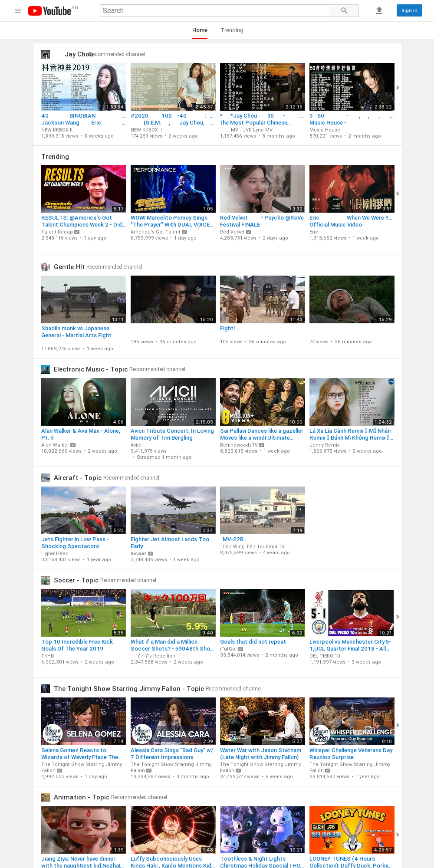Viewport: 434px width, 868px height.
Task: Open Electronic Music - Topic heading
Action: tap(91, 369)
